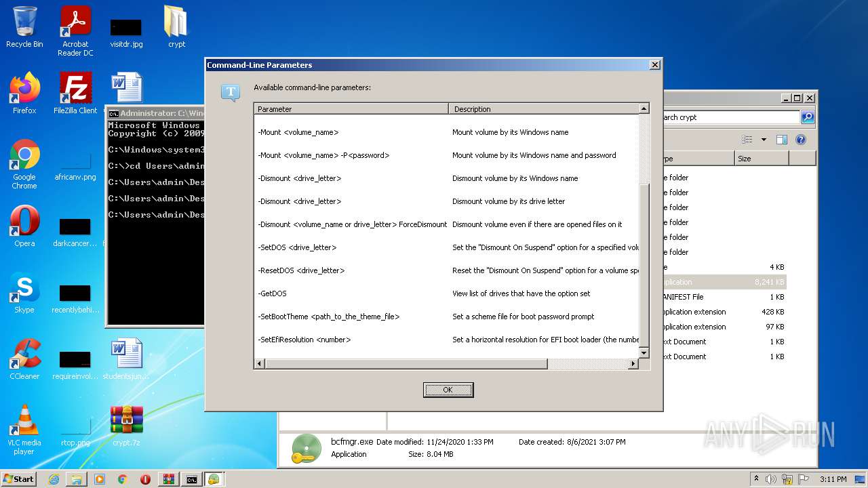Launch FileZilla Client from desktop
The height and width of the screenshot is (488, 868).
point(75,94)
